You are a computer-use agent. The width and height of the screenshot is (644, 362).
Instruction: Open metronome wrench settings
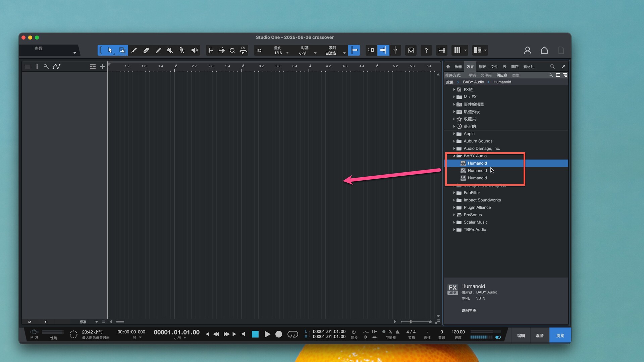click(x=390, y=332)
